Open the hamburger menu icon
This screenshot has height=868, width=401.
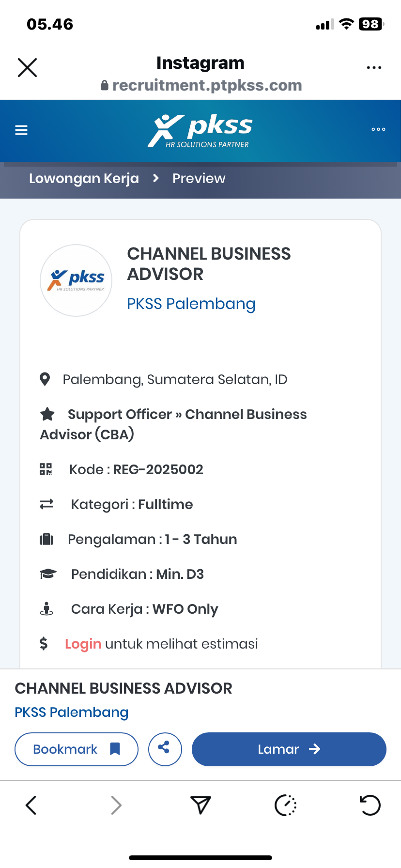tap(21, 130)
